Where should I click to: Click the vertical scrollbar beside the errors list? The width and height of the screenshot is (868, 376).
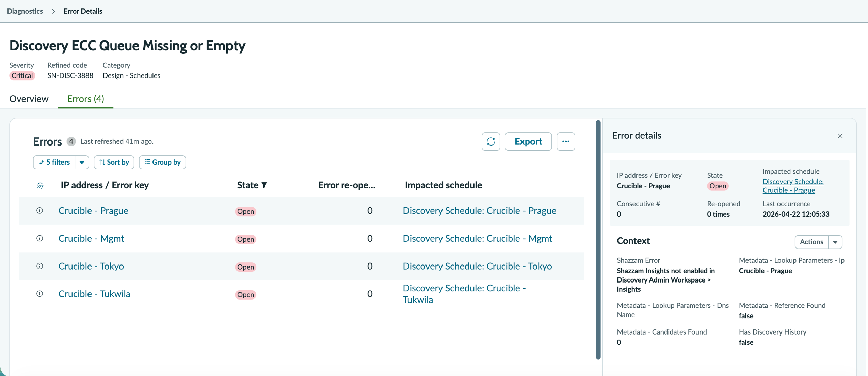point(598,240)
